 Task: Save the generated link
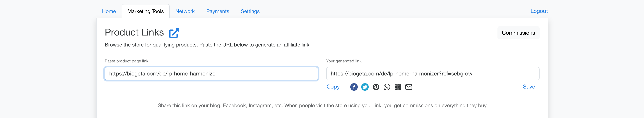[529, 87]
